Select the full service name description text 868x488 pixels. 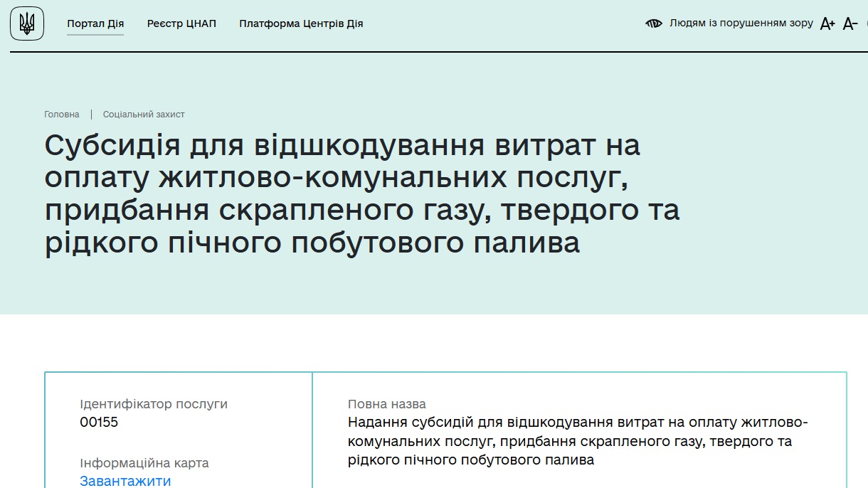pos(578,441)
